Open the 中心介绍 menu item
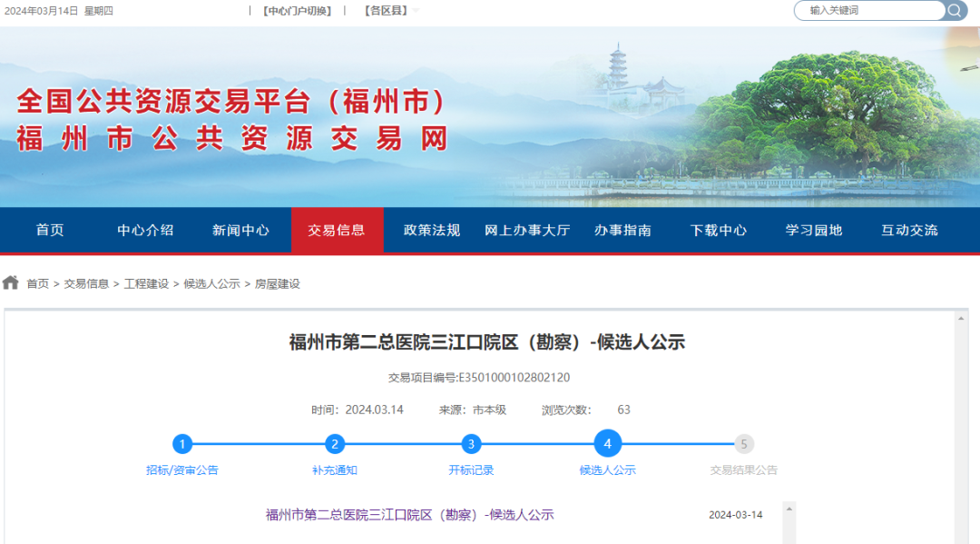Image resolution: width=980 pixels, height=544 pixels. pos(144,230)
